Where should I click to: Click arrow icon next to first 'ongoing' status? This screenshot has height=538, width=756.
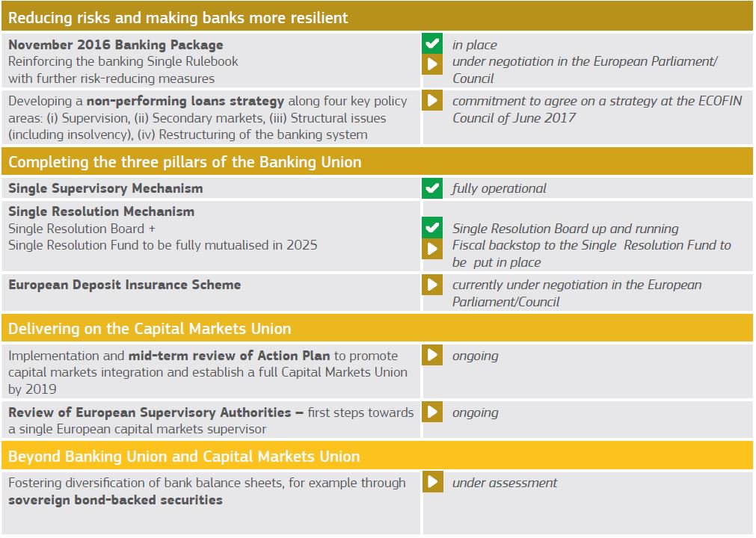[432, 355]
